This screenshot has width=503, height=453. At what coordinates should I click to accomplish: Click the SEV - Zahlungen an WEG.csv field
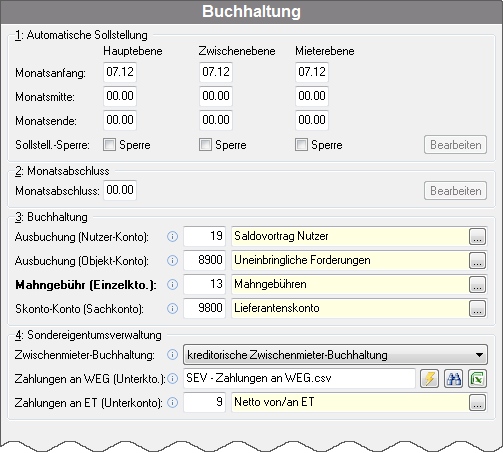(x=299, y=379)
